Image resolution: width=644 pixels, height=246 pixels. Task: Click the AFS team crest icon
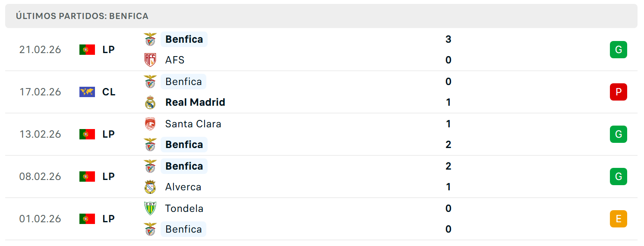tap(150, 60)
